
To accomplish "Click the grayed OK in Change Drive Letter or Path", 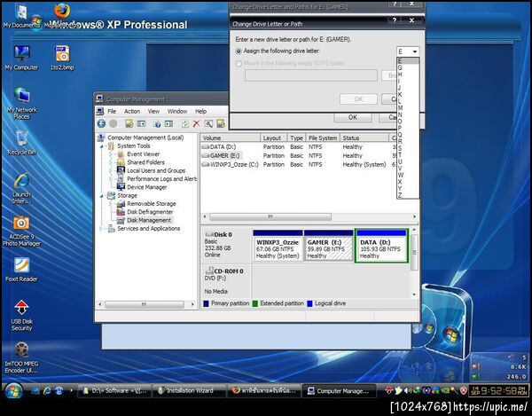I will pos(358,99).
